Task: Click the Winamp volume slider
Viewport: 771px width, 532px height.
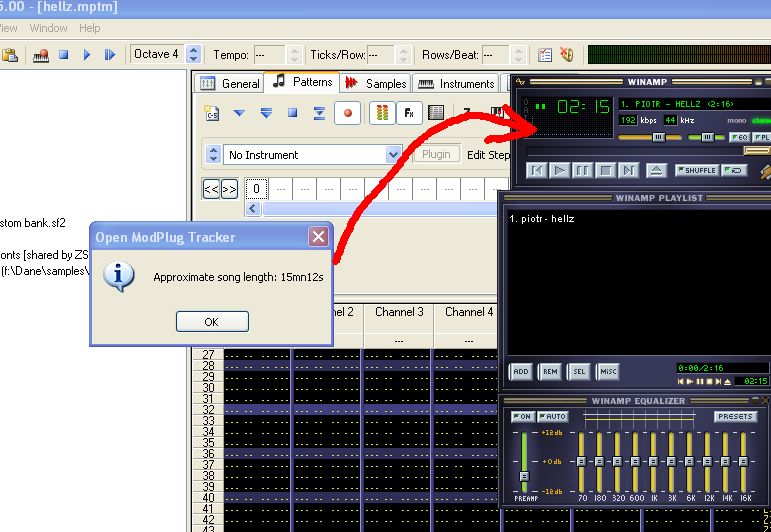Action: tap(650, 137)
